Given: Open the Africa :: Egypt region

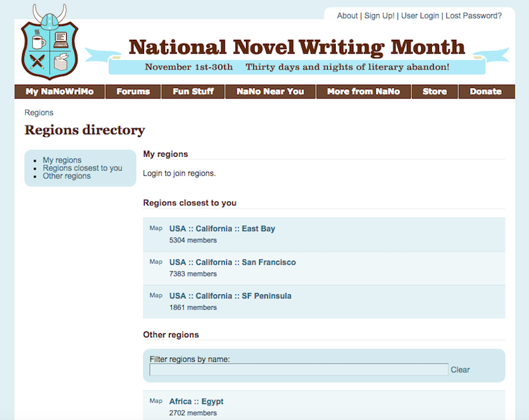Looking at the screenshot, I should 196,401.
